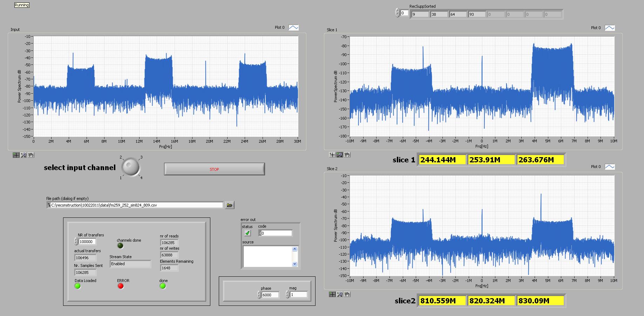Click the phase value stepper arrows
Image resolution: width=644 pixels, height=316 pixels.
259,295
